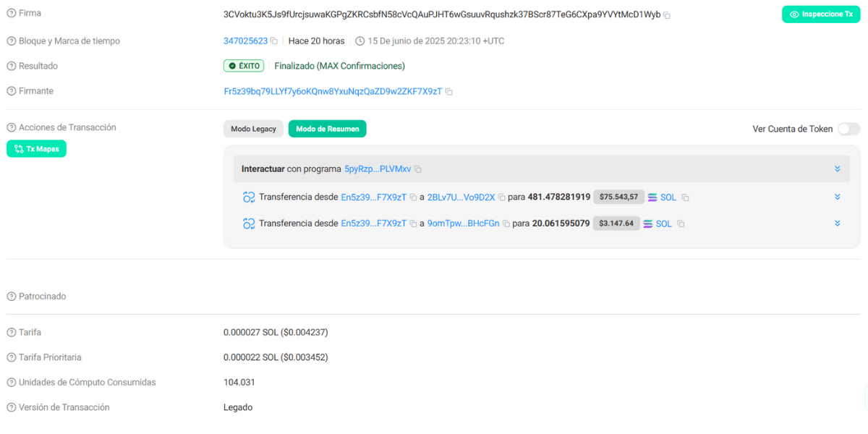Click the $75.543,57 value badge

[x=619, y=197]
